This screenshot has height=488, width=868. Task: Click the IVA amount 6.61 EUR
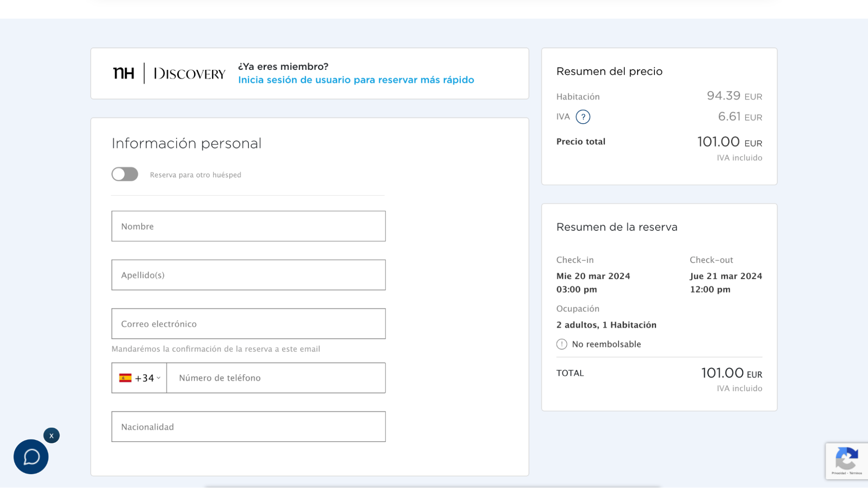click(x=740, y=117)
